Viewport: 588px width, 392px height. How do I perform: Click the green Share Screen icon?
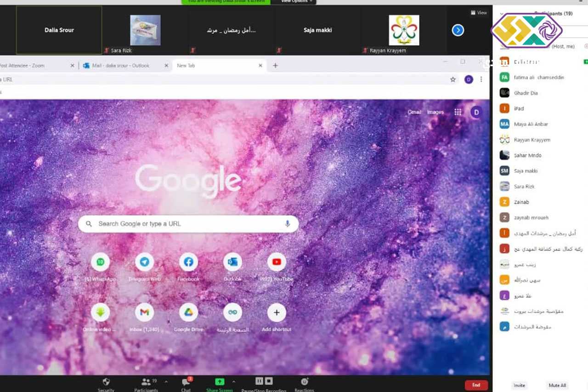220,382
